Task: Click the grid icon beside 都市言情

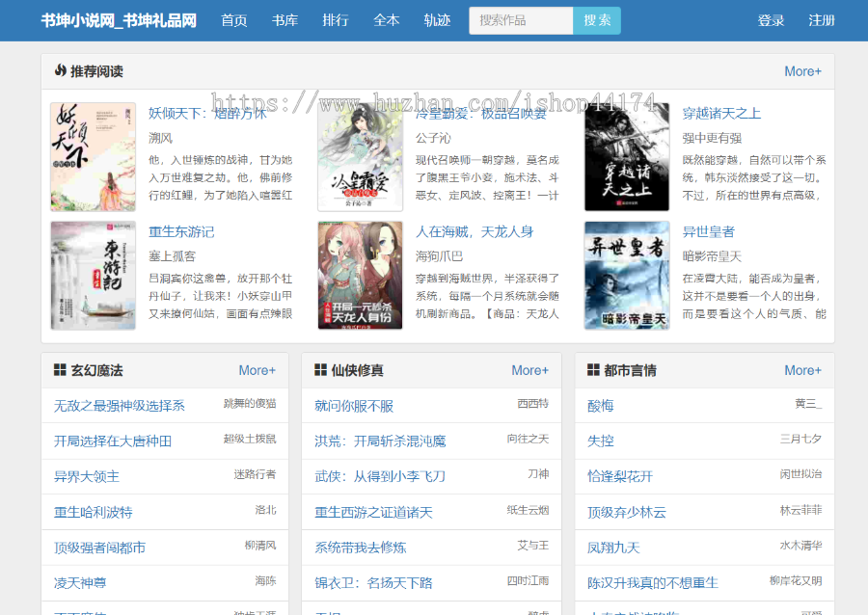Action: click(x=593, y=370)
